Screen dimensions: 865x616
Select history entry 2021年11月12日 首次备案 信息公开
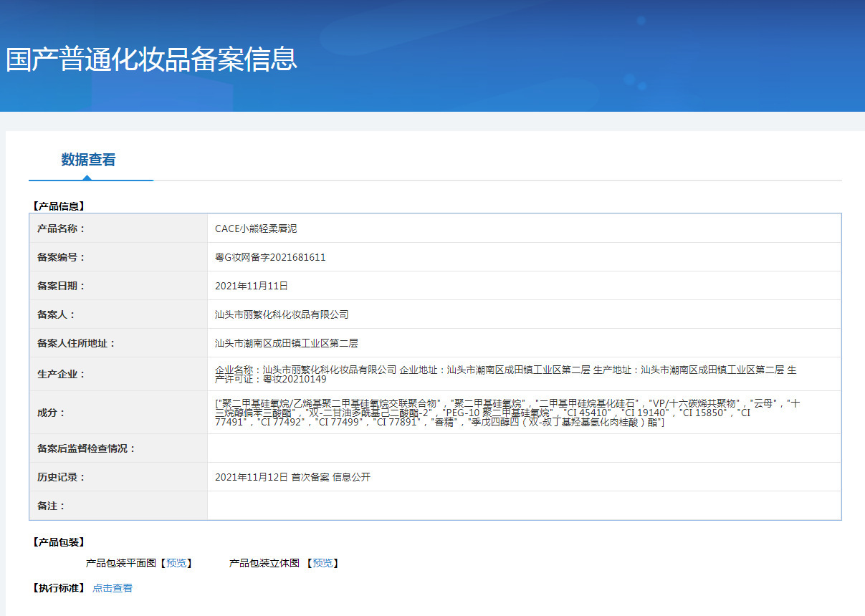(x=292, y=477)
